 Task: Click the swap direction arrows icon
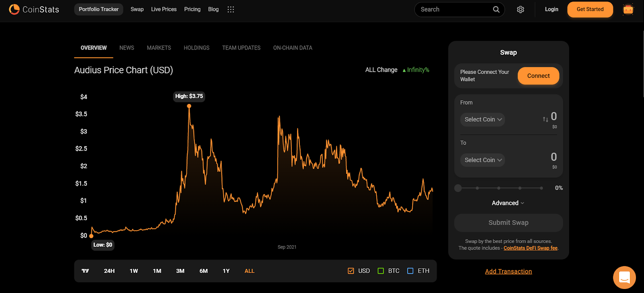(x=545, y=119)
